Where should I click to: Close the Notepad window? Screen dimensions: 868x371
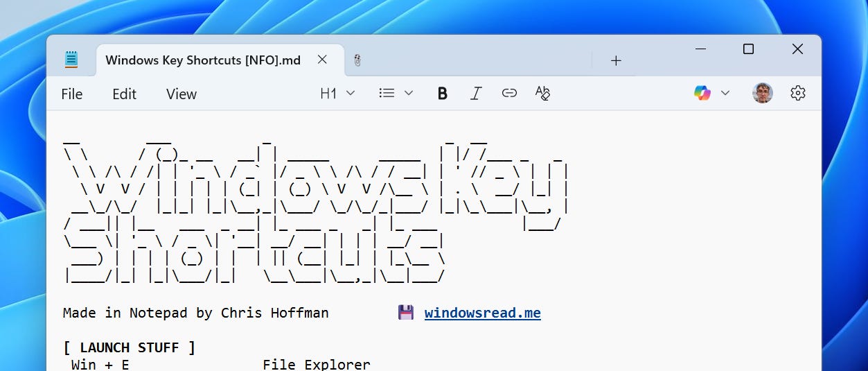click(x=797, y=49)
